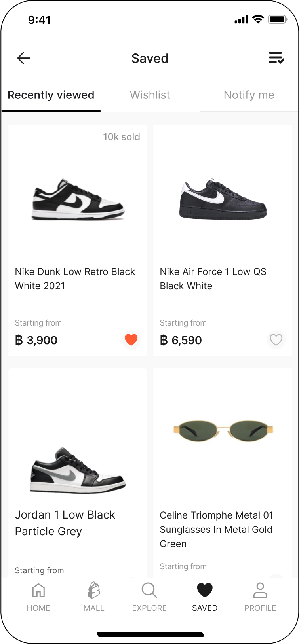This screenshot has height=644, width=299.
Task: Favorite the Nike Air Force 1 heart
Action: [276, 339]
